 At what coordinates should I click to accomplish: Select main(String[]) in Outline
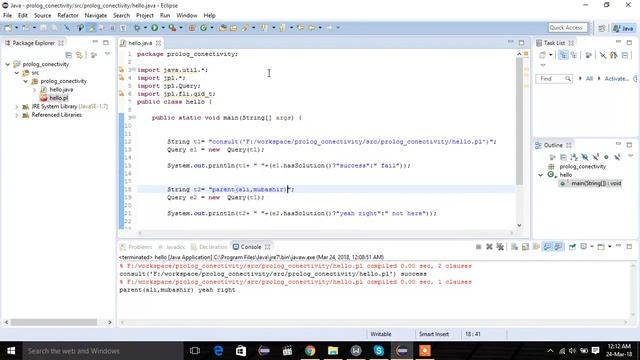point(596,183)
